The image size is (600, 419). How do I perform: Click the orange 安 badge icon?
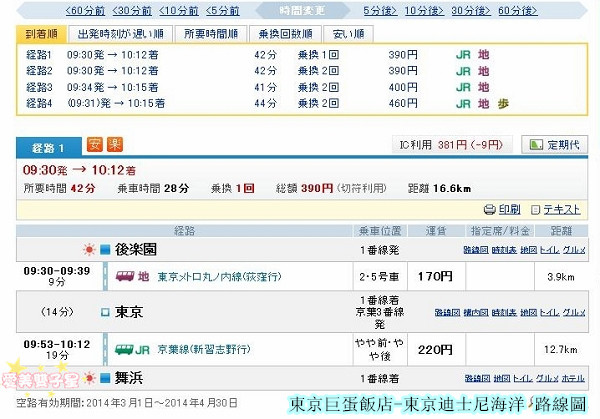click(95, 144)
